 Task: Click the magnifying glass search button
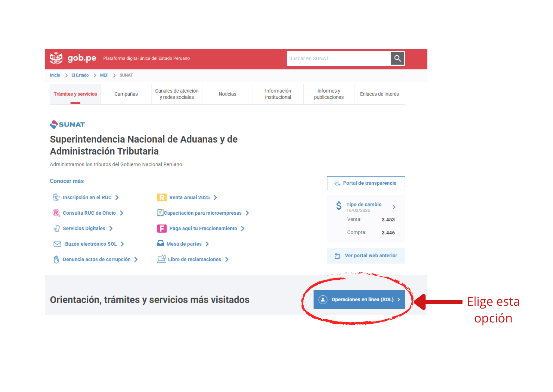coord(397,58)
